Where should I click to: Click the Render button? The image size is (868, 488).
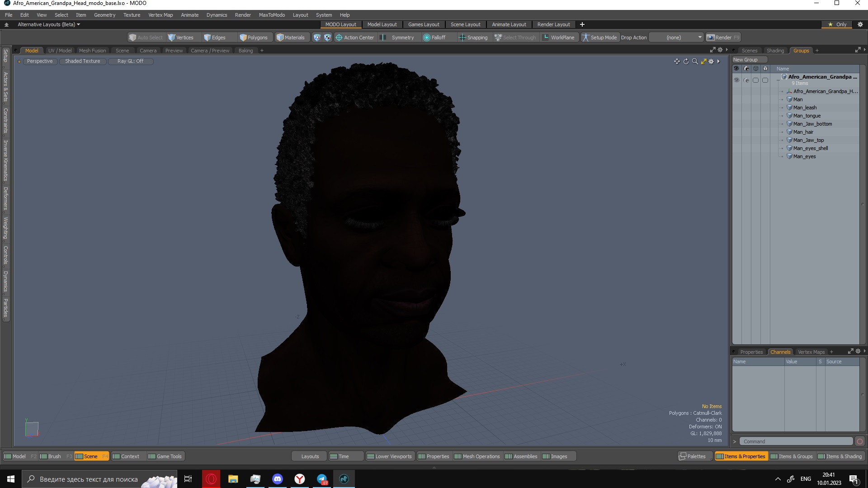(x=723, y=38)
